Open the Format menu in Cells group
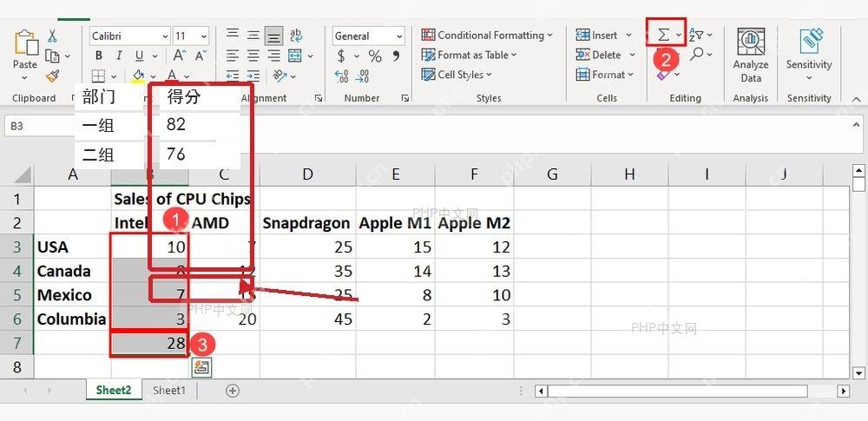The image size is (868, 421). coord(604,75)
